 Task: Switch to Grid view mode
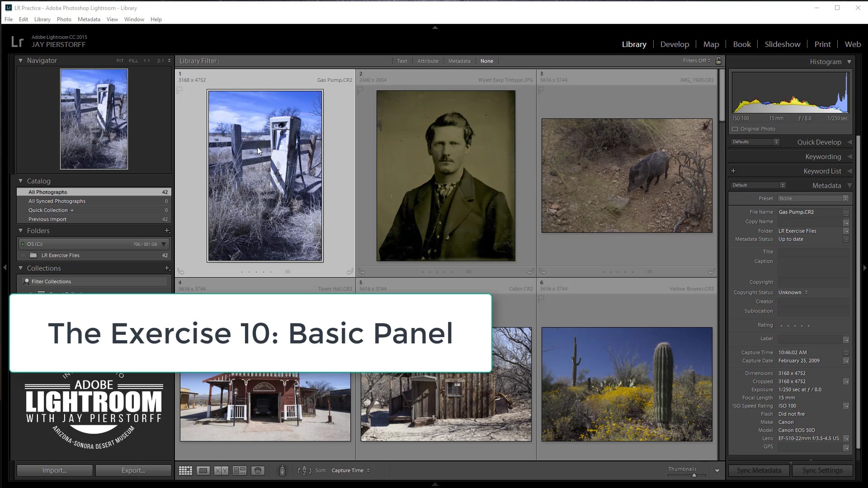(185, 470)
